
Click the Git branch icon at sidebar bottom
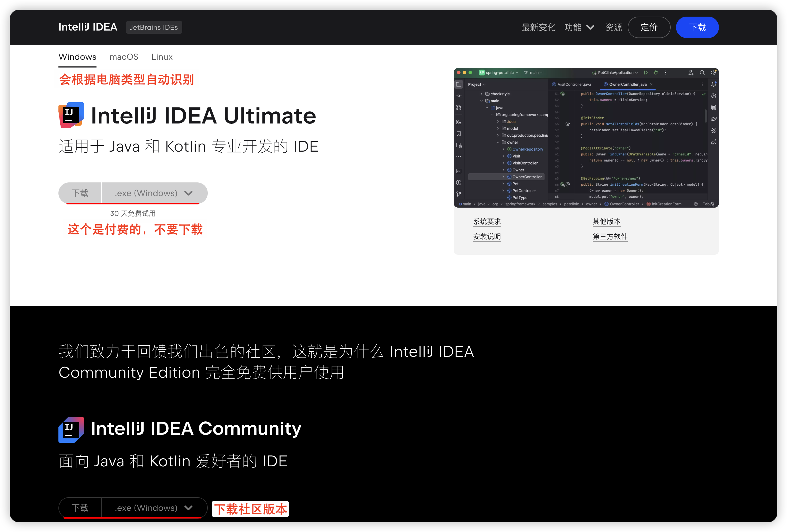(x=459, y=194)
